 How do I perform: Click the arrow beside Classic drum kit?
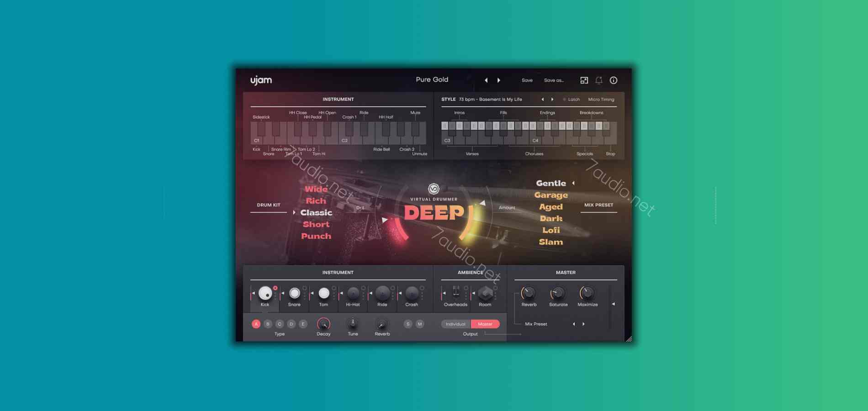(x=294, y=213)
